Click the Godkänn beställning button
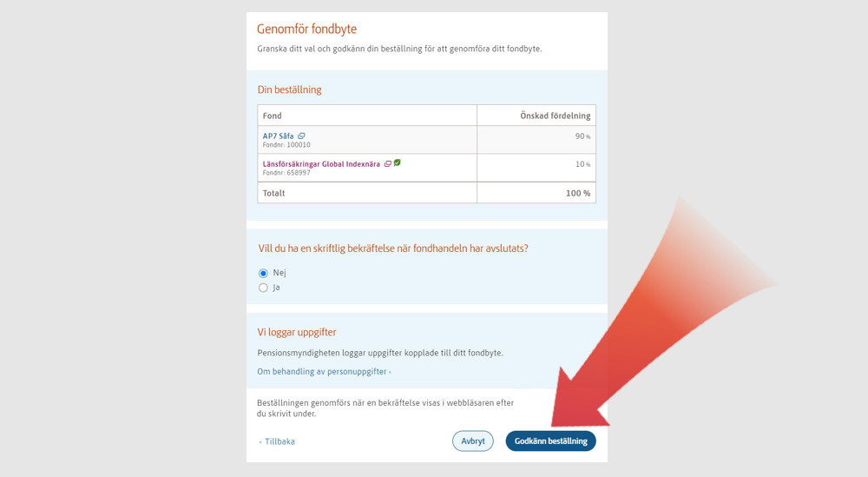 (550, 441)
